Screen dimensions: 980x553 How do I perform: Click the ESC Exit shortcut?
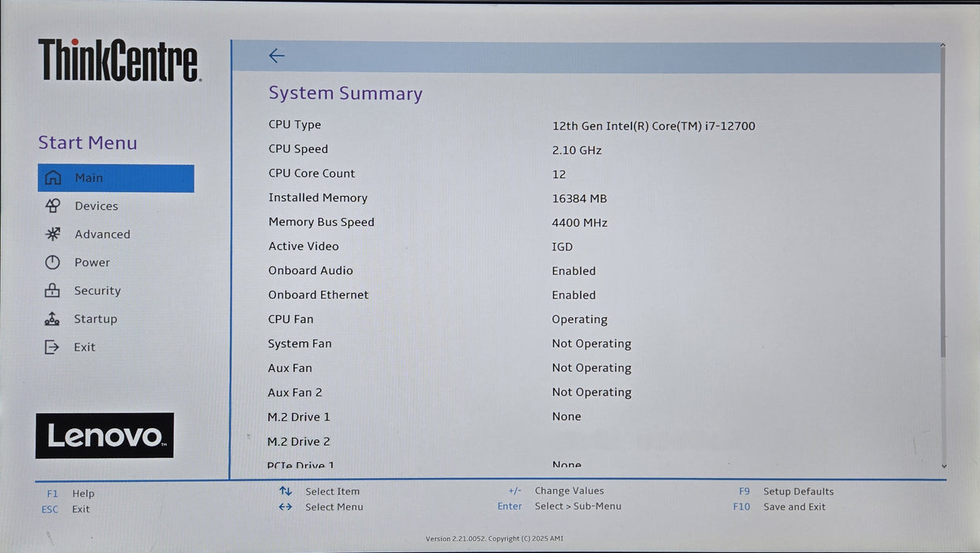click(x=66, y=510)
